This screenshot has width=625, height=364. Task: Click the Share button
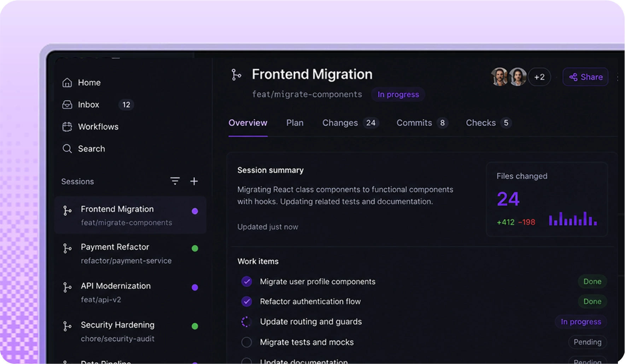tap(585, 77)
